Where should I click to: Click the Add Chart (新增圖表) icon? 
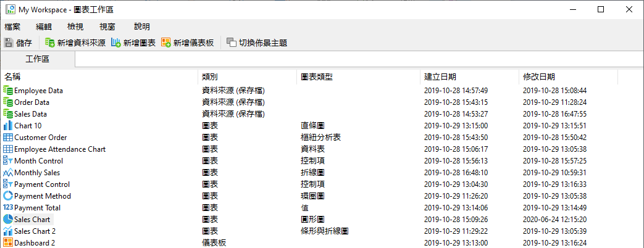point(115,43)
